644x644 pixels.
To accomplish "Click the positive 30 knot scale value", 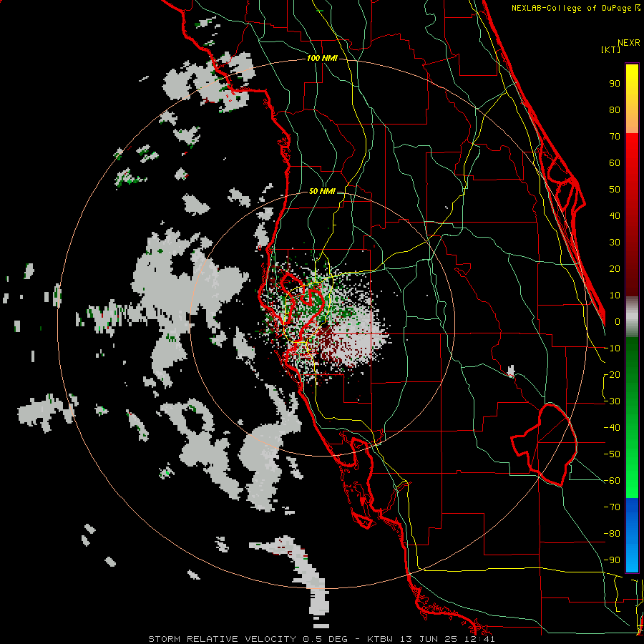I will pos(615,243).
